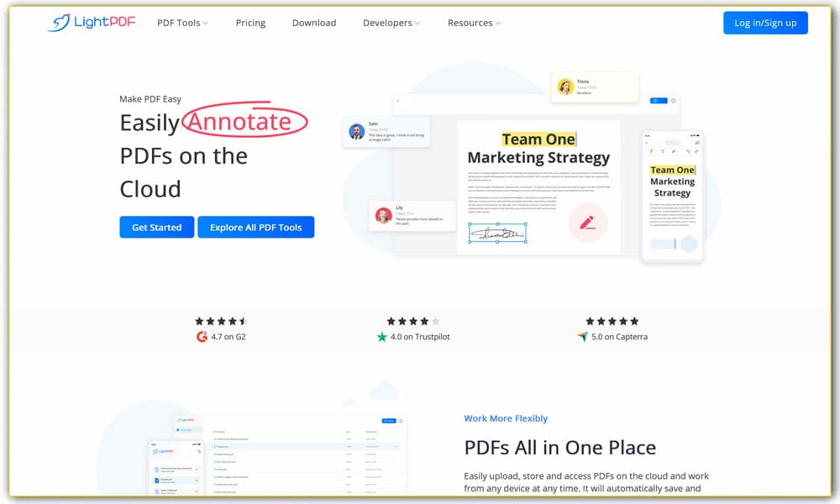The image size is (840, 504).
Task: Select the red pencil annotation icon
Action: coord(588,223)
